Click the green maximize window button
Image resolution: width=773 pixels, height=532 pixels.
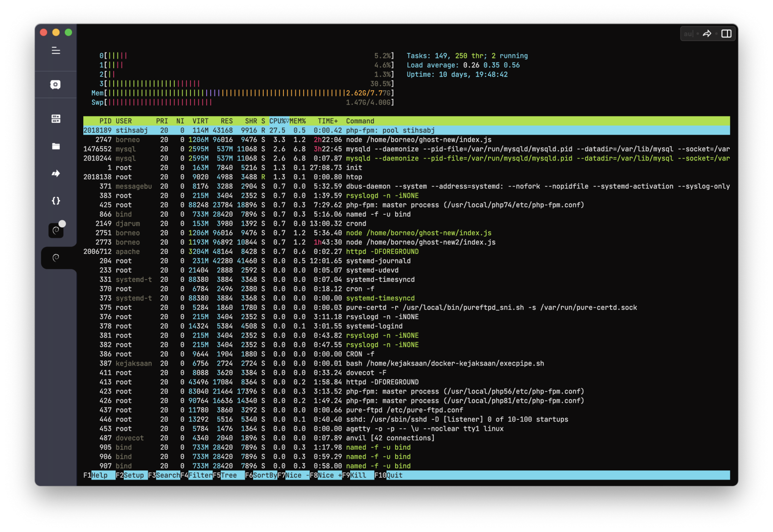point(69,32)
